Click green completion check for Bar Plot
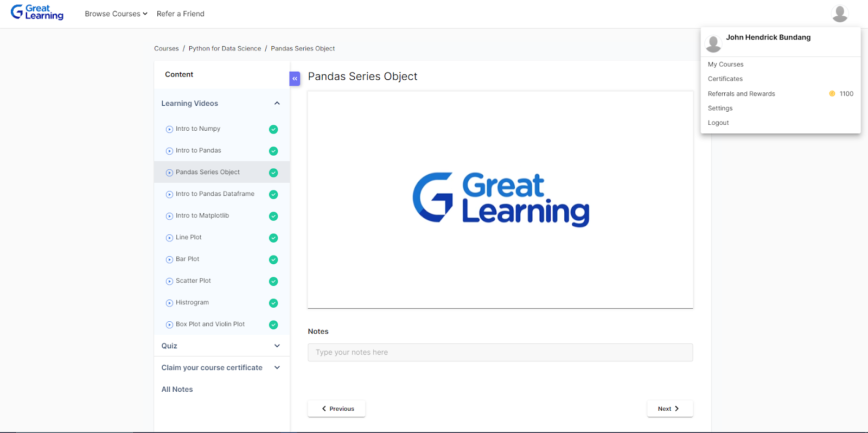The width and height of the screenshot is (868, 433). click(x=273, y=259)
